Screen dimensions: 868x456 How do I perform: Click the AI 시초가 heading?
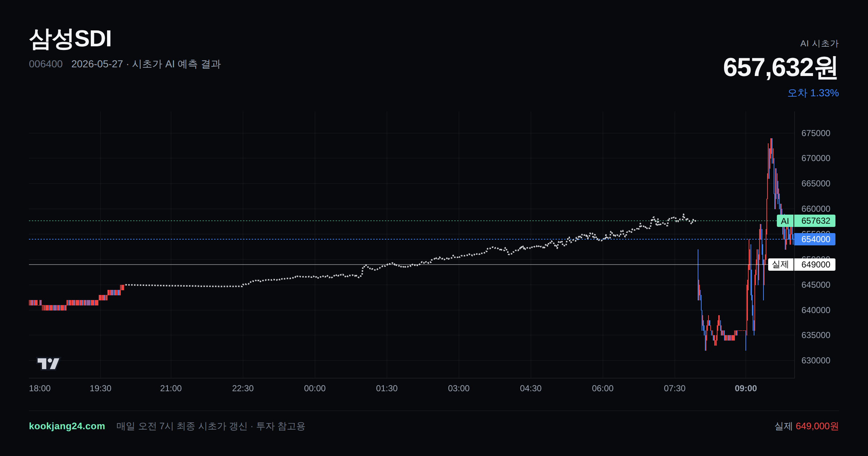click(820, 43)
